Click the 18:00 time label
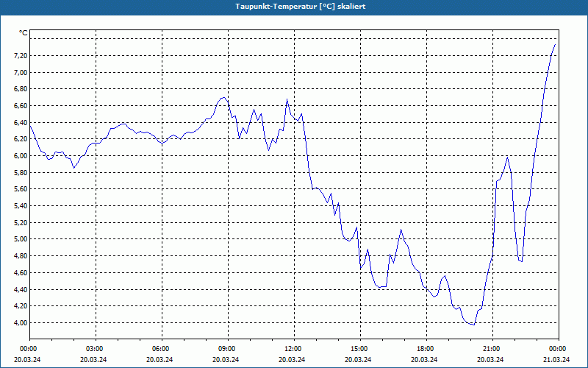The height and width of the screenshot is (368, 588). (426, 349)
